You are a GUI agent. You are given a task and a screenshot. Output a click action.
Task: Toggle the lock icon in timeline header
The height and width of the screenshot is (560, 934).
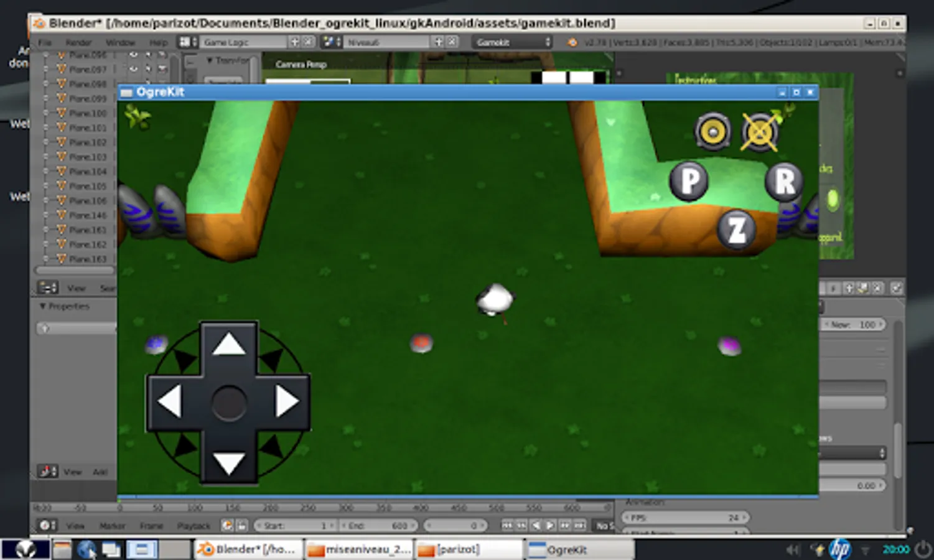242,525
